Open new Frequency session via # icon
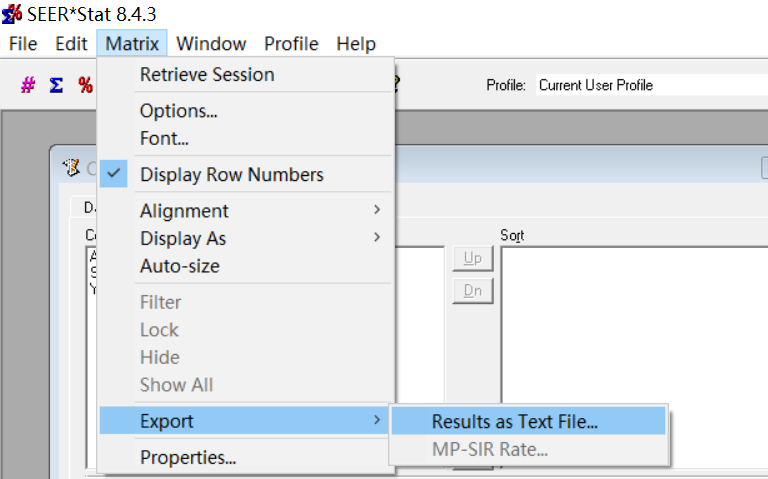The height and width of the screenshot is (479, 768). (28, 85)
